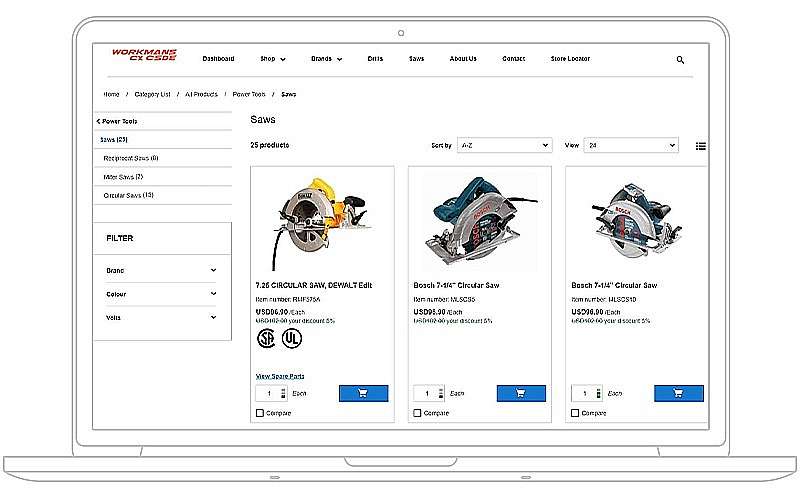The height and width of the screenshot is (495, 800).
Task: Open Contact page
Action: 513,59
